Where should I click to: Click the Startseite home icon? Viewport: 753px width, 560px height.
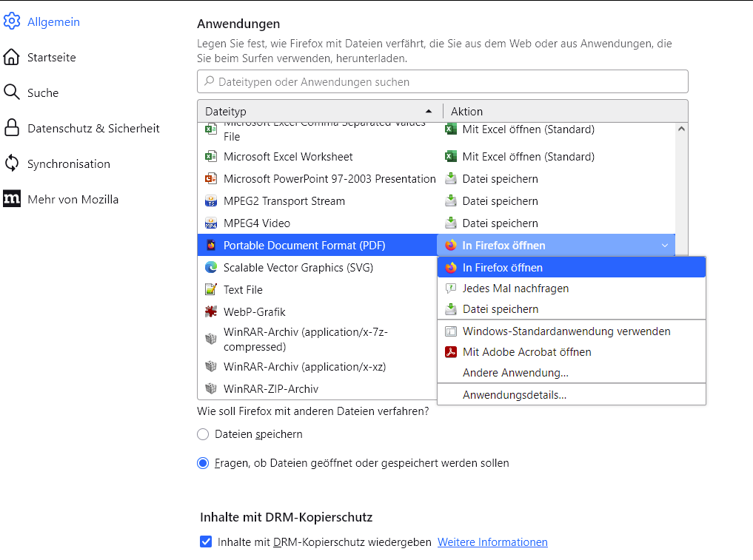point(12,57)
